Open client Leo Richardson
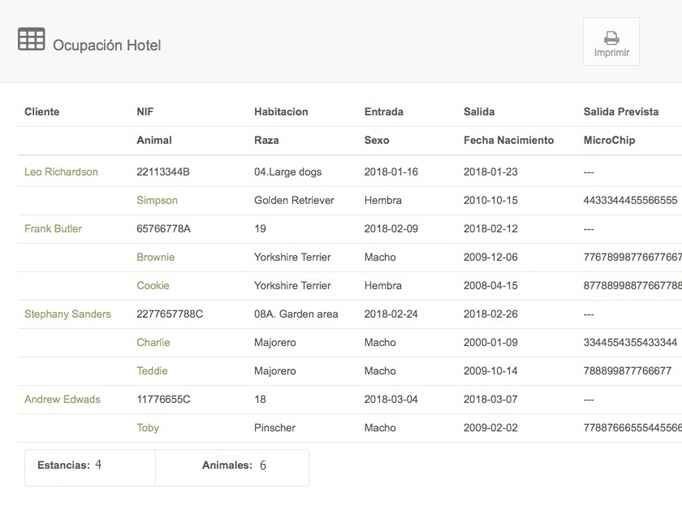The height and width of the screenshot is (518, 682). click(x=61, y=172)
